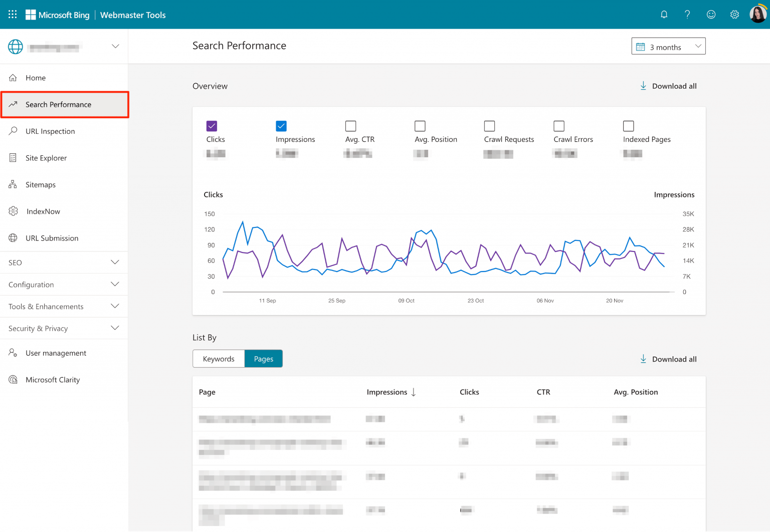The width and height of the screenshot is (770, 532).
Task: Select the Pages tab
Action: coord(263,359)
